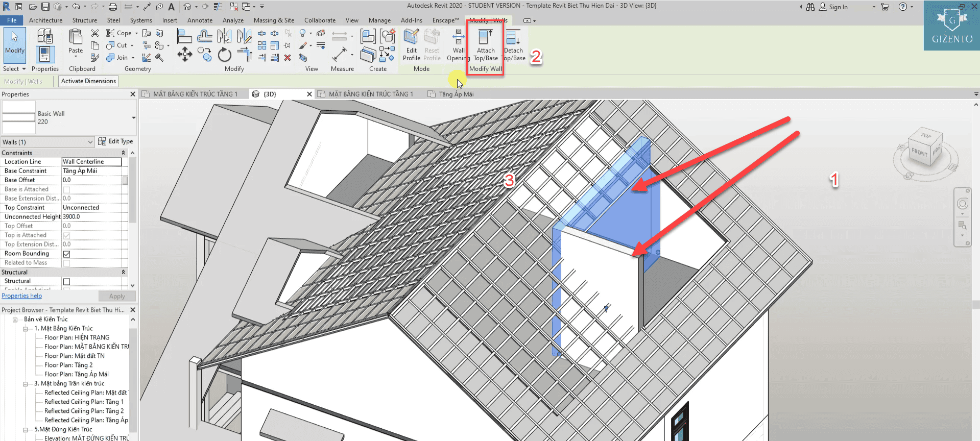
Task: Open the Cope dropdown arrow
Action: [x=136, y=33]
